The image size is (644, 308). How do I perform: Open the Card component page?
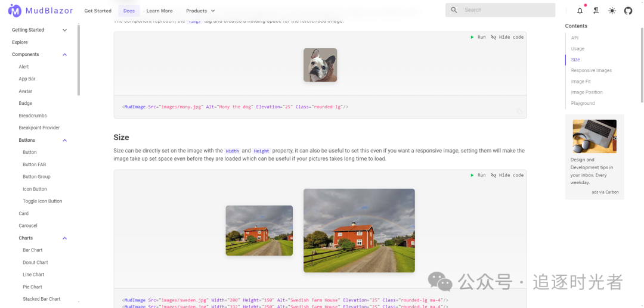tap(24, 214)
